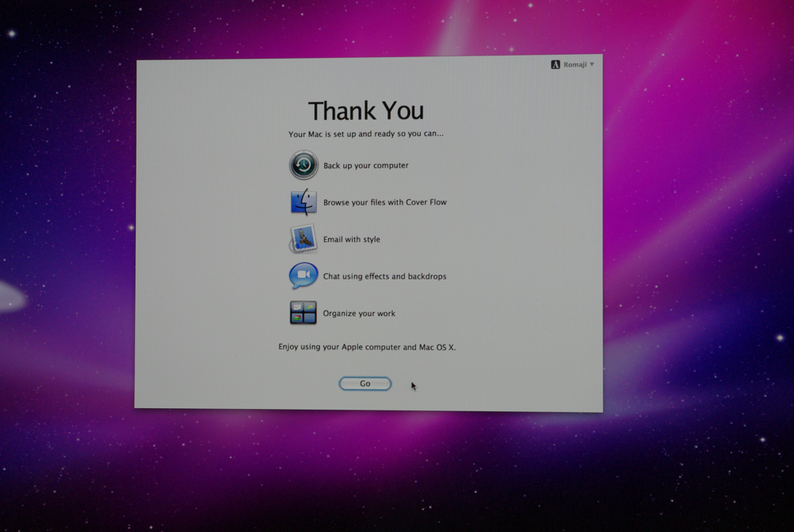Select "Browse your files with Cover Flow" text

pos(385,202)
